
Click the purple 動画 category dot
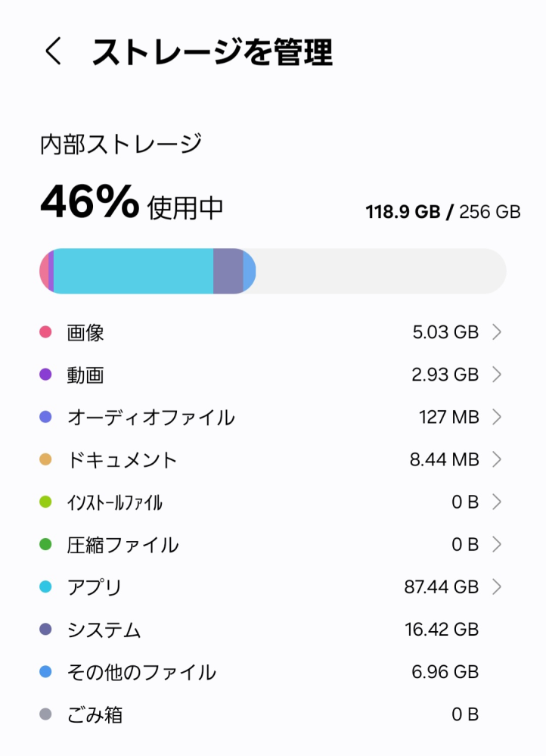click(x=45, y=375)
